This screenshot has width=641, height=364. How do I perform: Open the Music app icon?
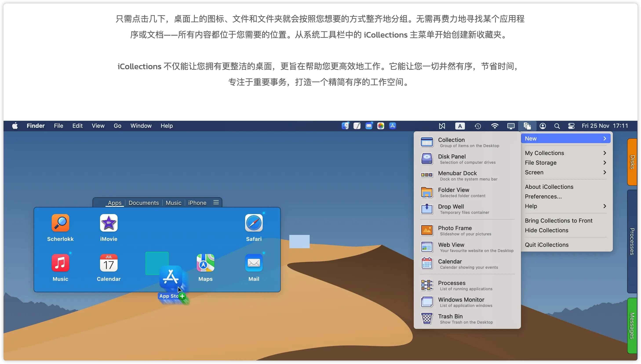point(60,263)
